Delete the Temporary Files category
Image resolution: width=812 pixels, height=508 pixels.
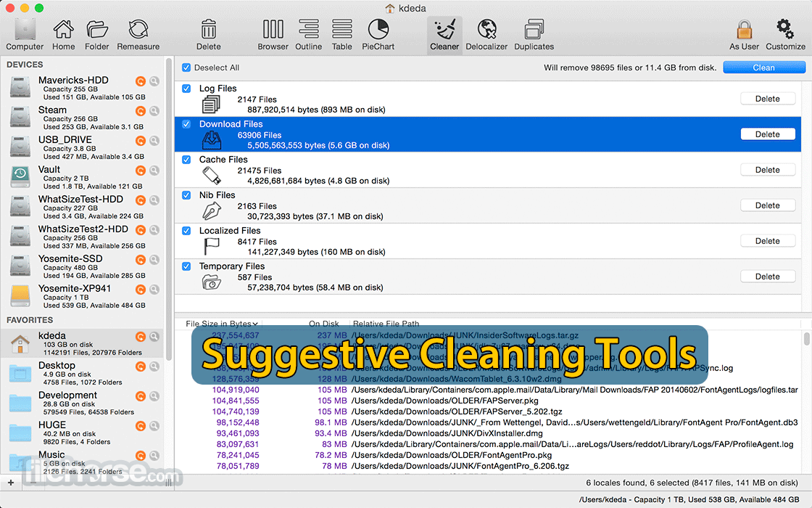768,276
